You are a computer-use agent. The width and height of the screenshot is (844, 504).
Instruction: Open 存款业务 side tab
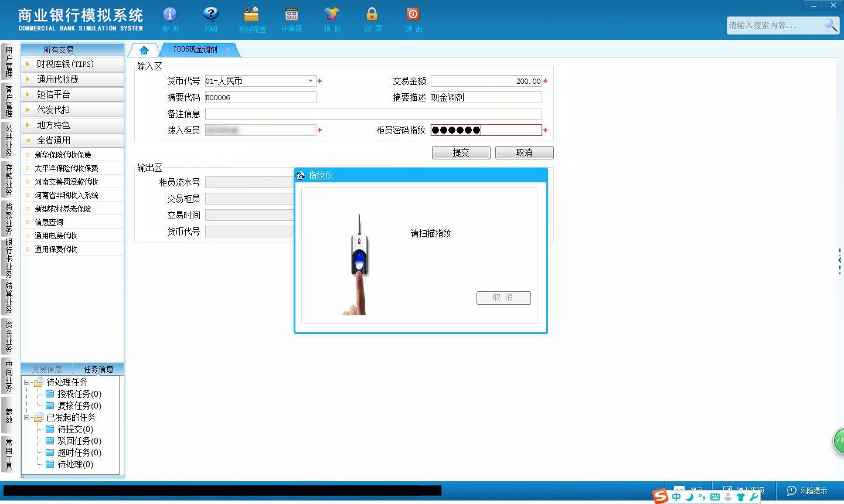(8, 179)
